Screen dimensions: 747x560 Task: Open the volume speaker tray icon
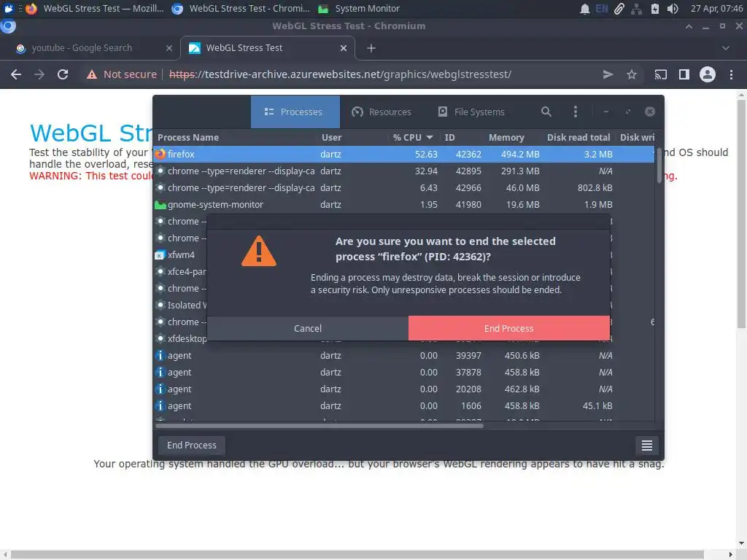click(673, 9)
